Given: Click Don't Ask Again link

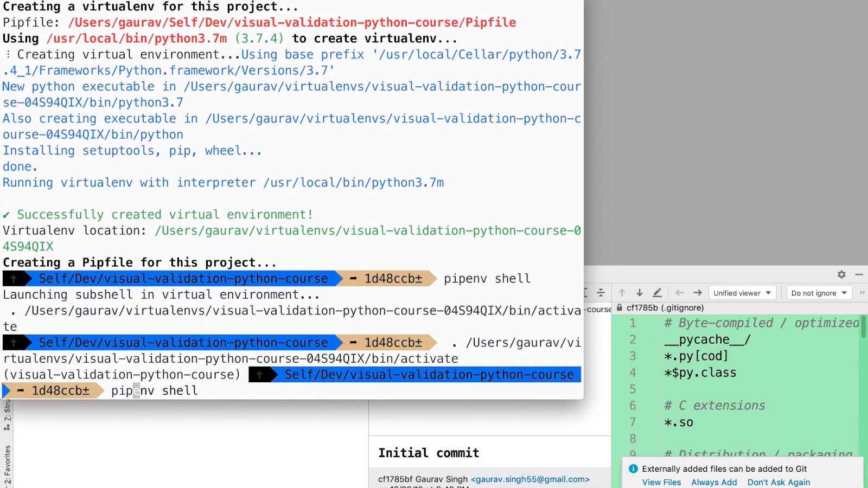Looking at the screenshot, I should (x=778, y=482).
